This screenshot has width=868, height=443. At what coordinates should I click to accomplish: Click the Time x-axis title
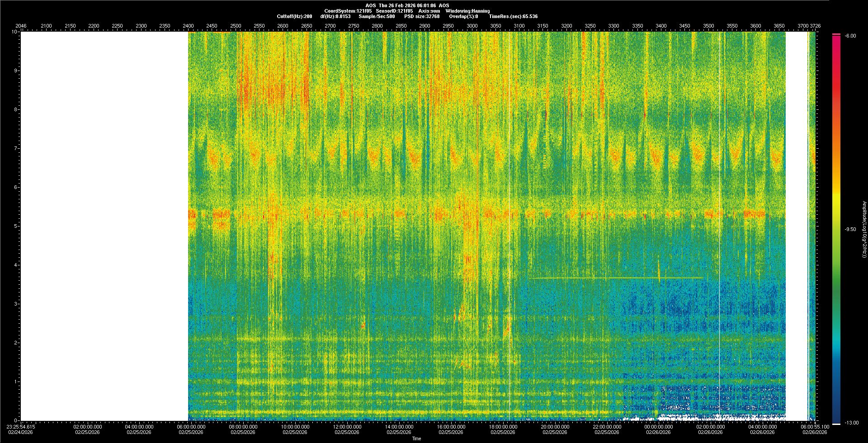tap(416, 438)
